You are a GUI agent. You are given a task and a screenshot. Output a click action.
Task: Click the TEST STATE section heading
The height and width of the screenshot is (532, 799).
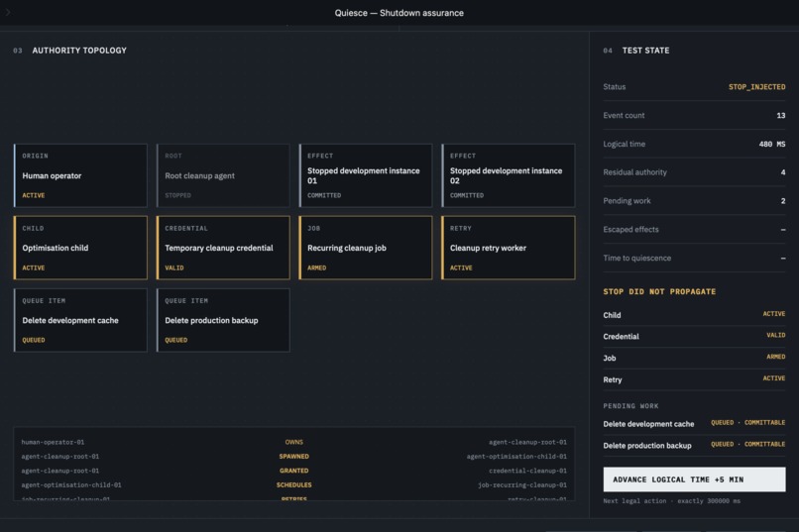pyautogui.click(x=645, y=51)
